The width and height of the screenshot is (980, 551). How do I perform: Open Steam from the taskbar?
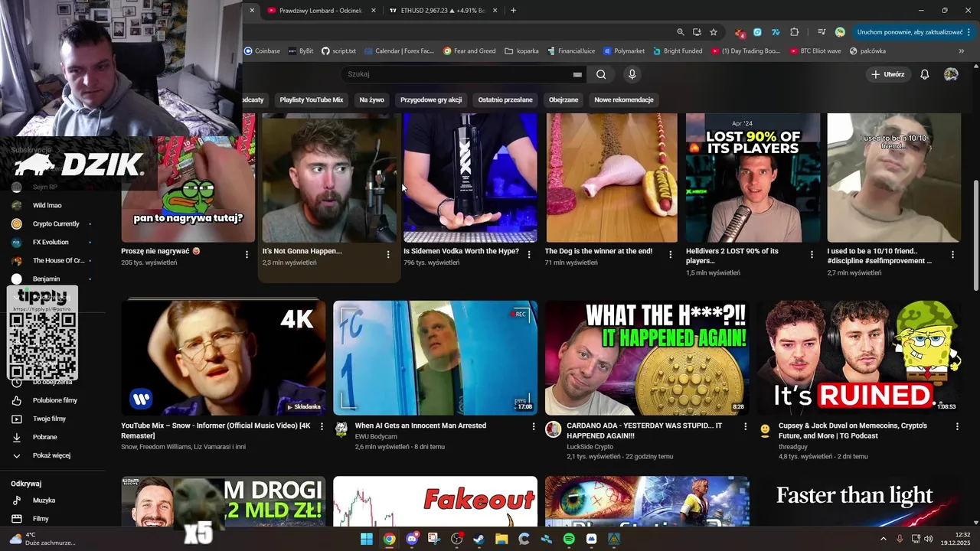(479, 539)
